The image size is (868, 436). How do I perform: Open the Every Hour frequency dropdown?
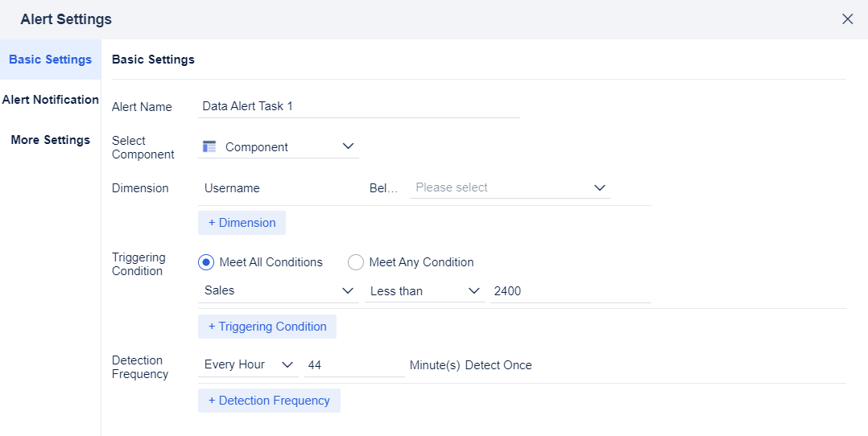point(248,365)
